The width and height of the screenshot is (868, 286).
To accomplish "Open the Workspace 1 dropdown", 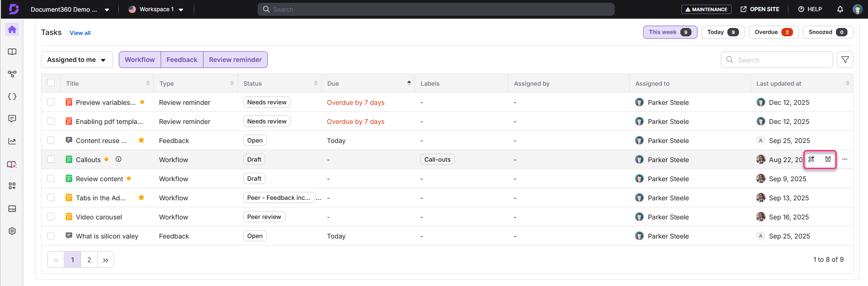I will (156, 9).
